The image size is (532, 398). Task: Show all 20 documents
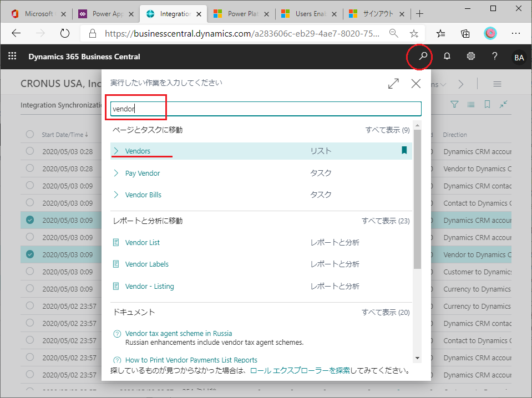[x=386, y=312]
